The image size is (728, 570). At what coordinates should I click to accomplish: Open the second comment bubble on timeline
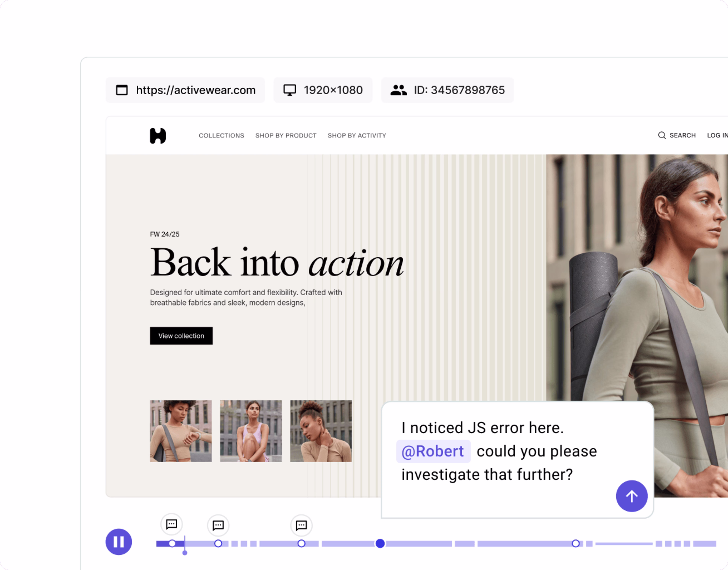tap(218, 526)
